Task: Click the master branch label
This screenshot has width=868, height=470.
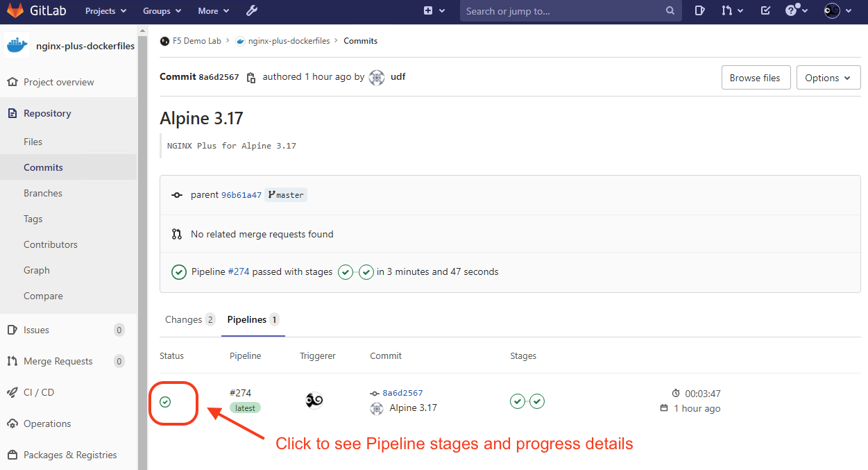Action: (x=286, y=195)
